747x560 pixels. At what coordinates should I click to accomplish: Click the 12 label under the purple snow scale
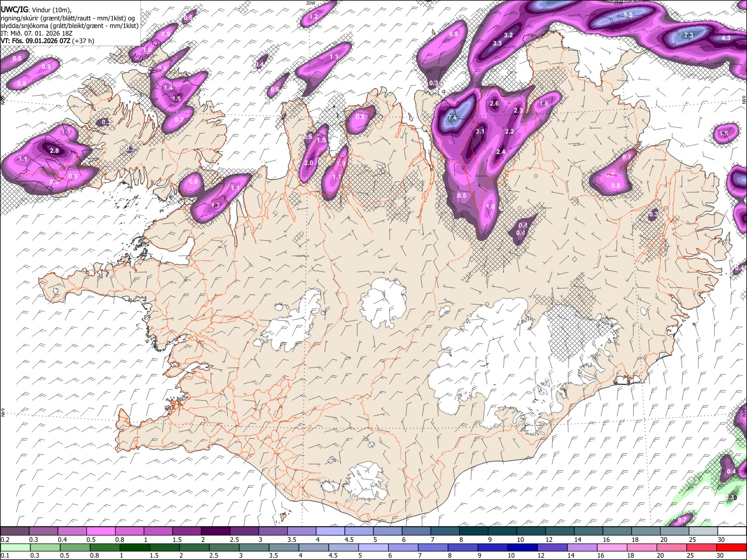(549, 540)
